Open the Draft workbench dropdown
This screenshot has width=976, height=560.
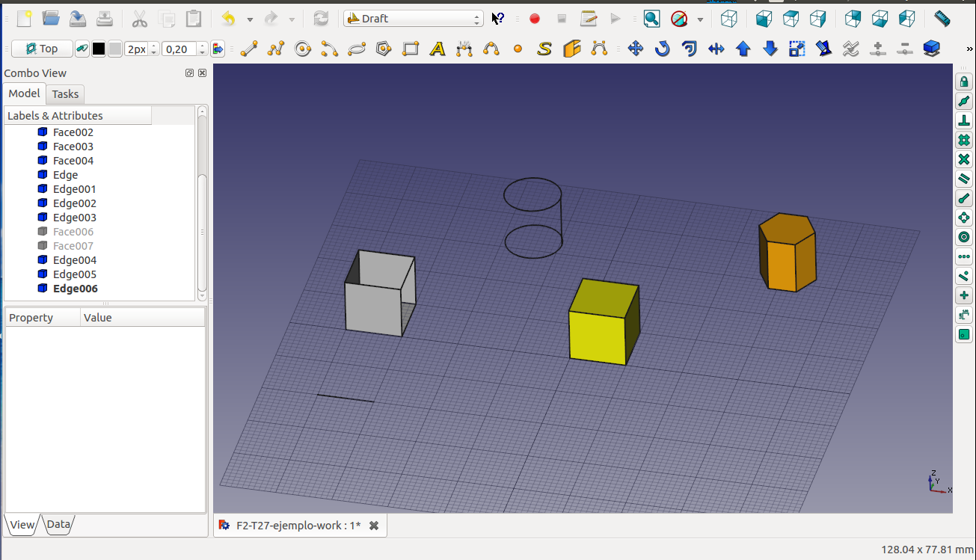[414, 19]
